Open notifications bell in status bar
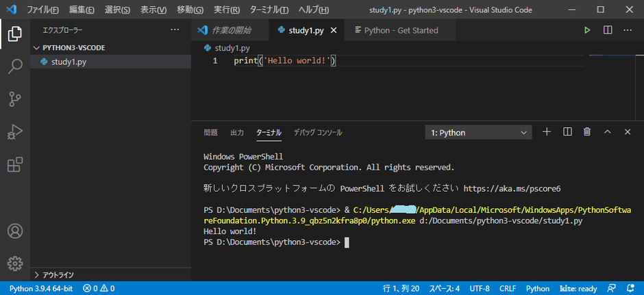Viewport: 644px width, 295px height. (630, 288)
